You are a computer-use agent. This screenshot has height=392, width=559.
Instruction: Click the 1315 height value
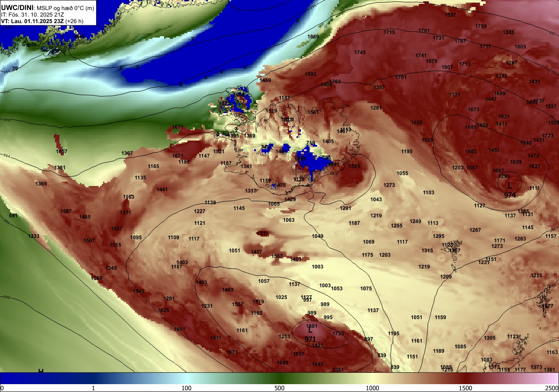tap(427, 251)
